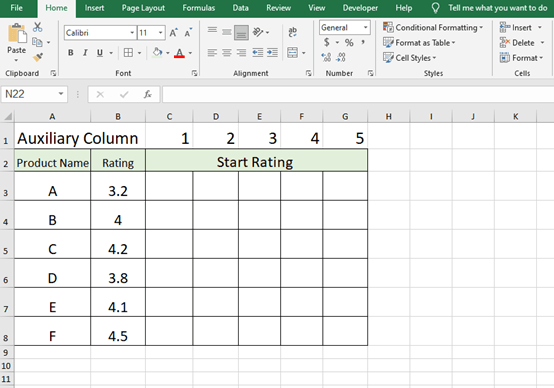Select row header 5

pos(7,244)
